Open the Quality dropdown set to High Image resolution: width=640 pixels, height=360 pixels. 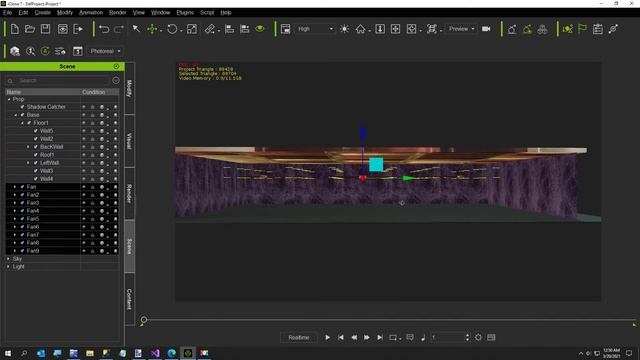(x=315, y=29)
